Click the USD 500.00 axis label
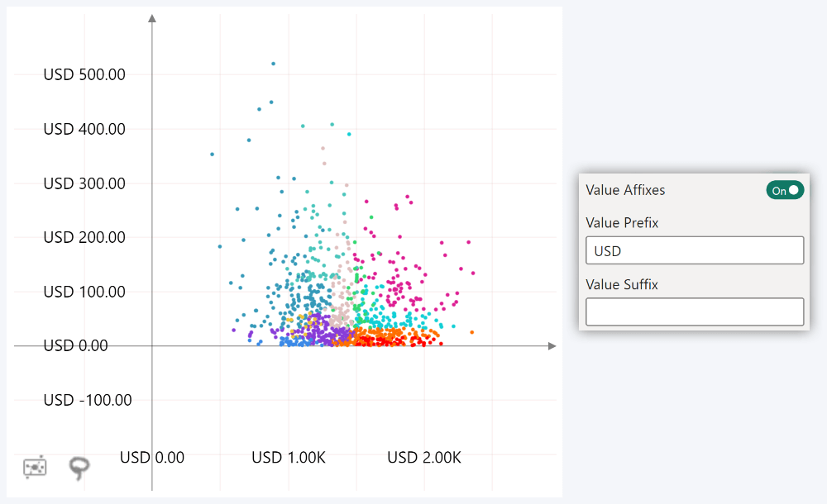The width and height of the screenshot is (827, 504). 84,74
